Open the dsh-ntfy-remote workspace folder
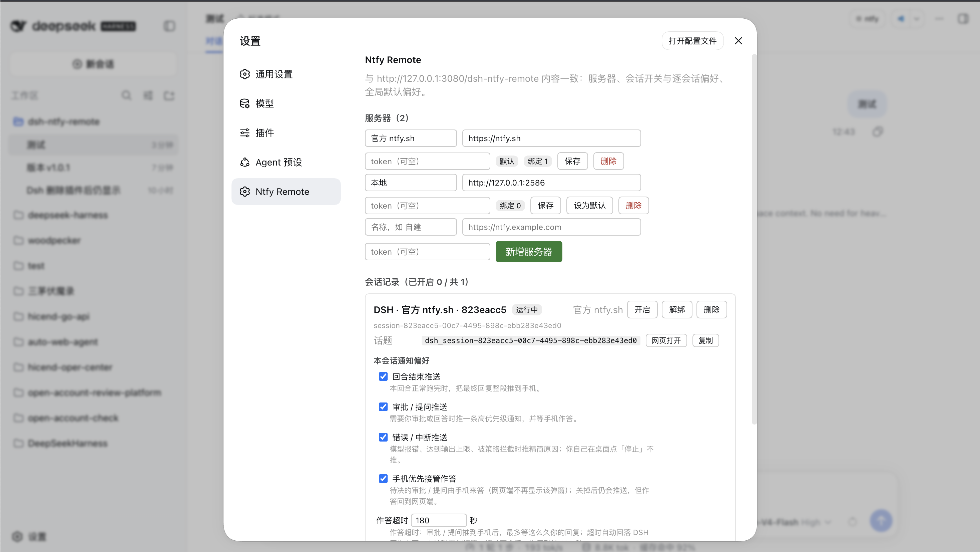The width and height of the screenshot is (980, 552). click(93, 122)
